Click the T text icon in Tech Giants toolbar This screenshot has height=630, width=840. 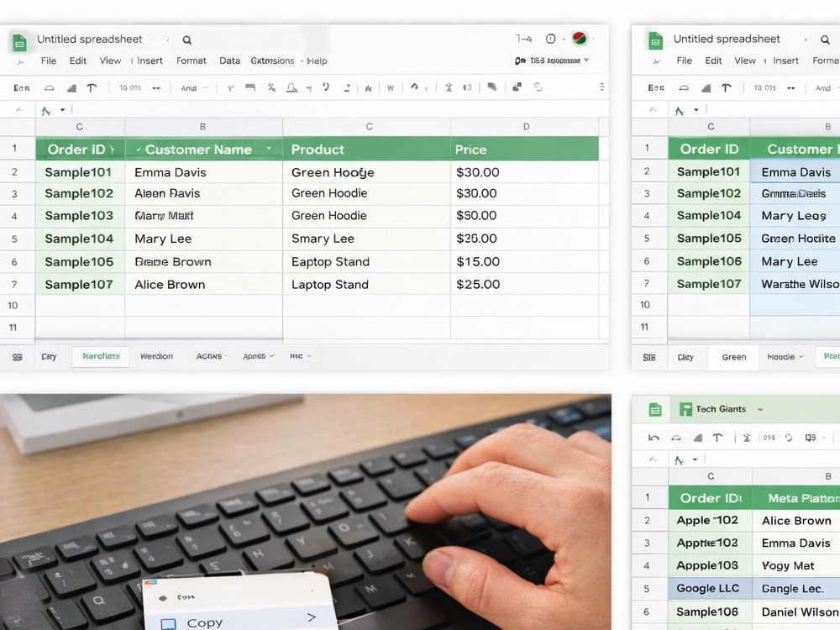(x=717, y=438)
